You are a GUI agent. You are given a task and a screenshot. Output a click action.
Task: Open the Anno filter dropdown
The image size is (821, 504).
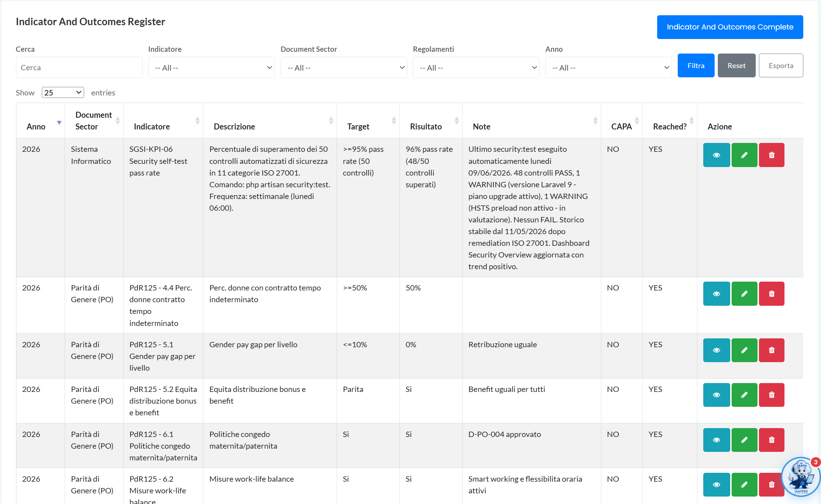pyautogui.click(x=609, y=67)
